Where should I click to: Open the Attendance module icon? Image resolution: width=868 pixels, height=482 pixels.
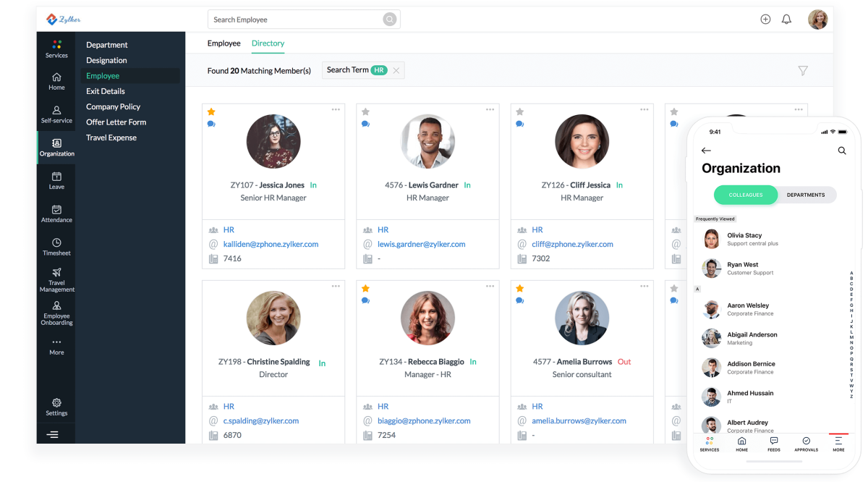click(x=56, y=214)
